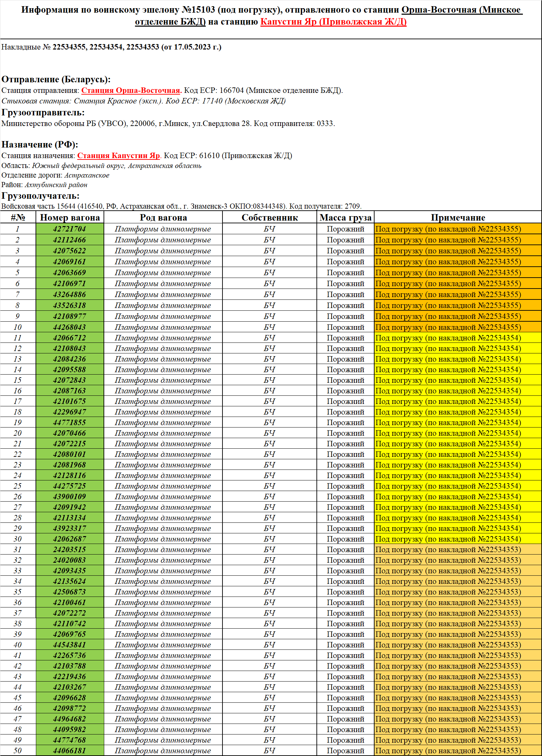Select the Грузополучатель heading

[x=40, y=196]
